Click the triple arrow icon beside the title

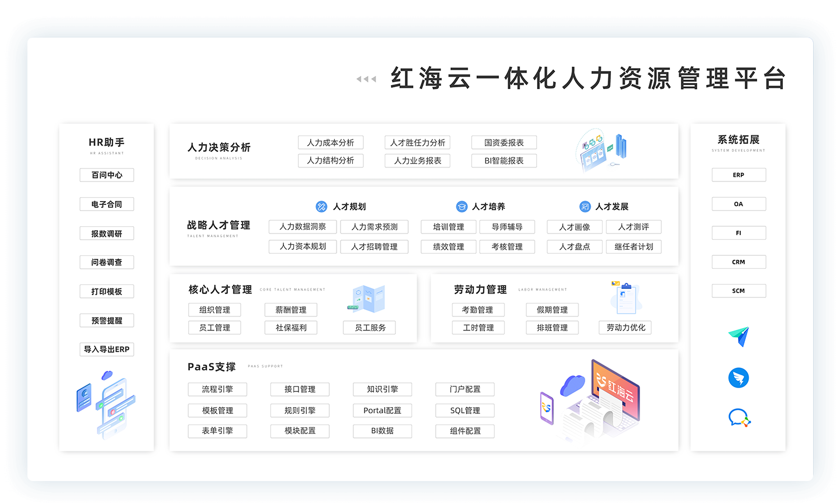366,79
